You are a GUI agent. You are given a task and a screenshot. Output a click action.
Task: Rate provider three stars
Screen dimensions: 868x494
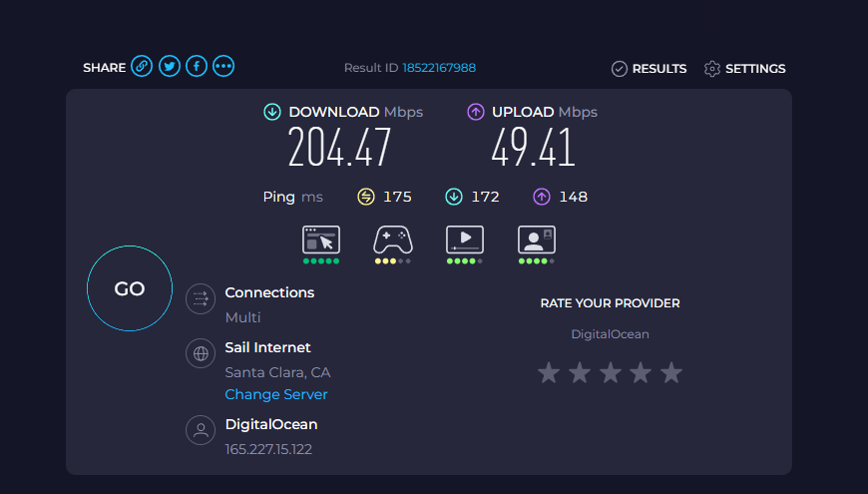coord(610,372)
